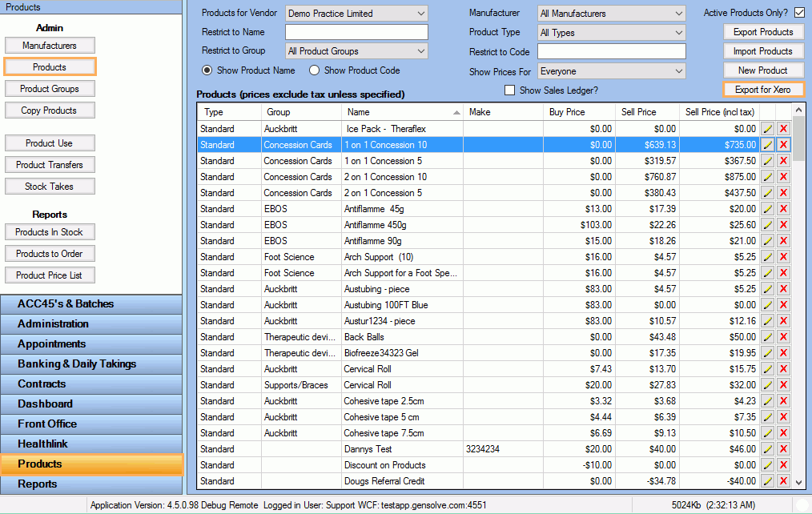Edit the Austubing 100FT Blue product
Image resolution: width=812 pixels, height=514 pixels.
pos(767,305)
